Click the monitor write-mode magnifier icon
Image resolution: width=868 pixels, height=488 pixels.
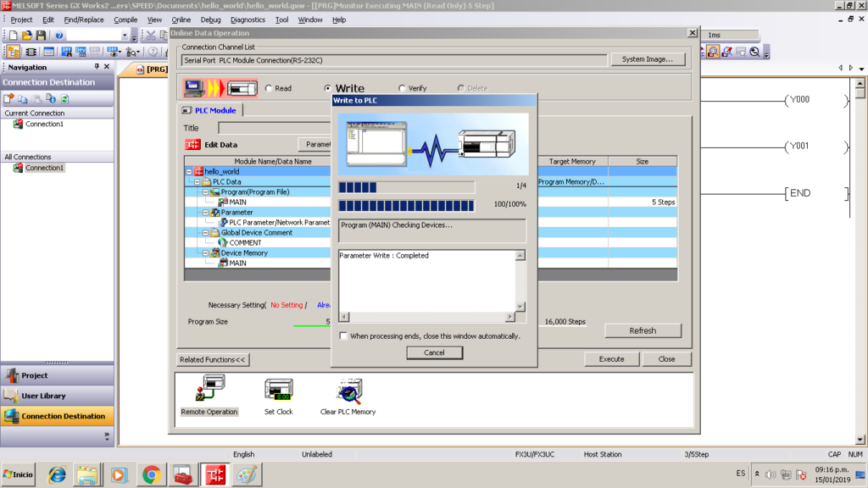point(726,52)
